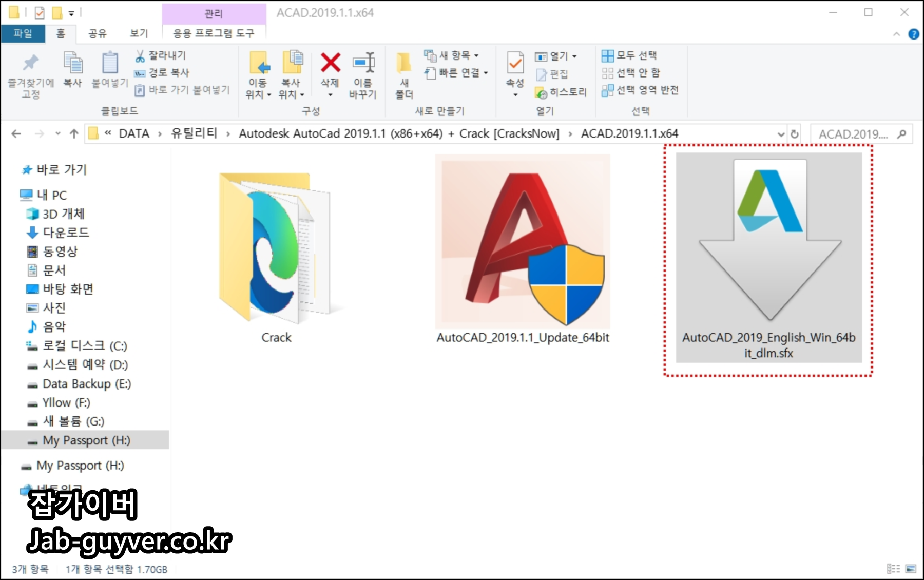Open 음악 (Music) in sidebar
This screenshot has width=924, height=580.
pos(47,327)
